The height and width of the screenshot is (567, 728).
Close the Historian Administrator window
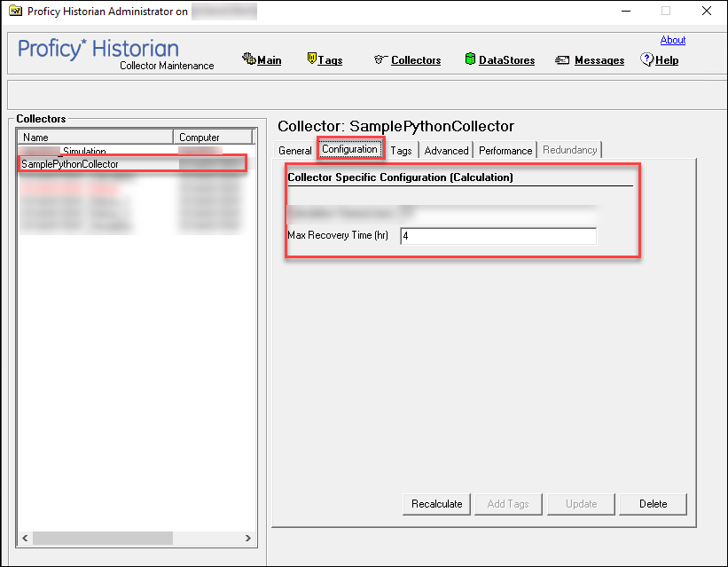[707, 12]
